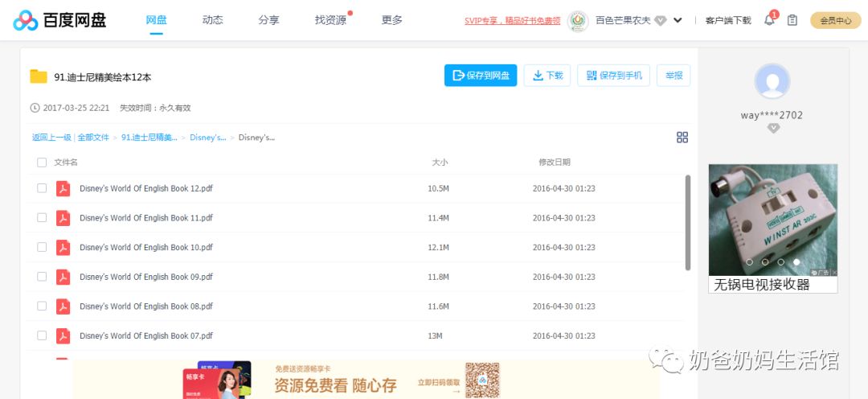Viewport: 868px width, 399px height.
Task: Click the 举报 button
Action: pyautogui.click(x=674, y=76)
